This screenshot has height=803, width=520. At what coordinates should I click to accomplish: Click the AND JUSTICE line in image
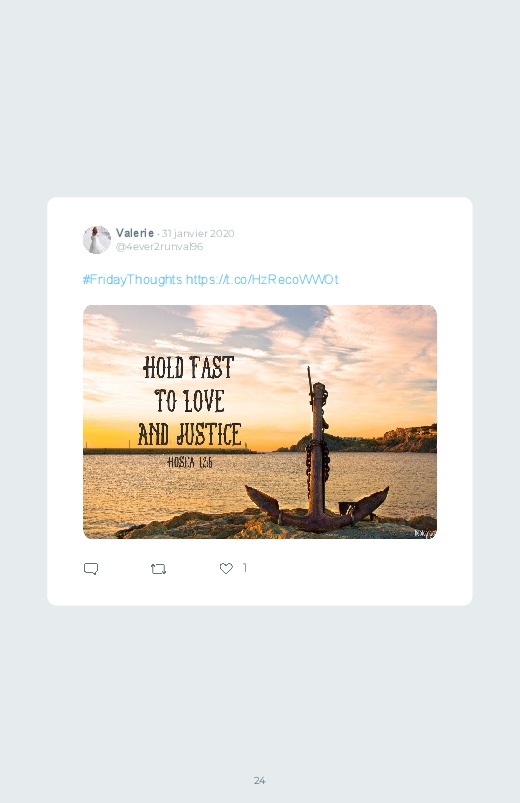tap(190, 434)
